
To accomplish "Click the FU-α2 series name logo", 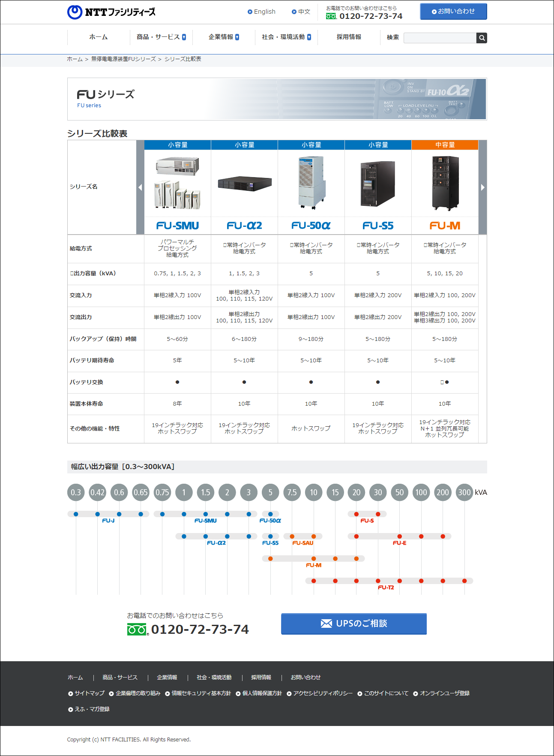I will (x=244, y=226).
